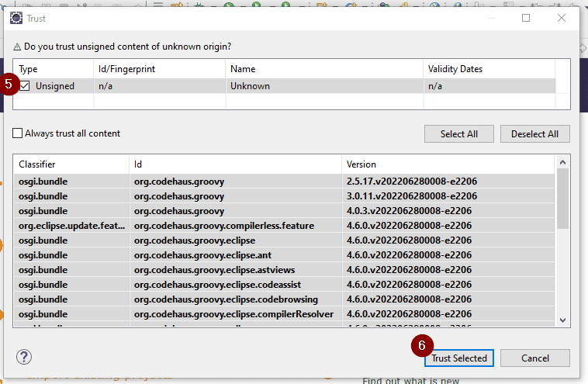
Task: Cancel the trust dialog
Action: (534, 358)
